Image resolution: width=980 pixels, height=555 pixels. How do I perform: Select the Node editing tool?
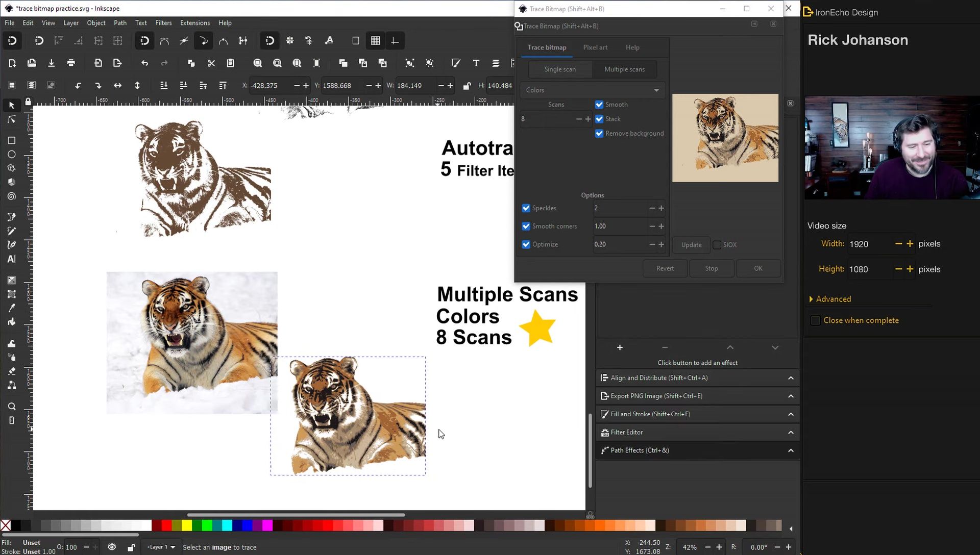(11, 120)
